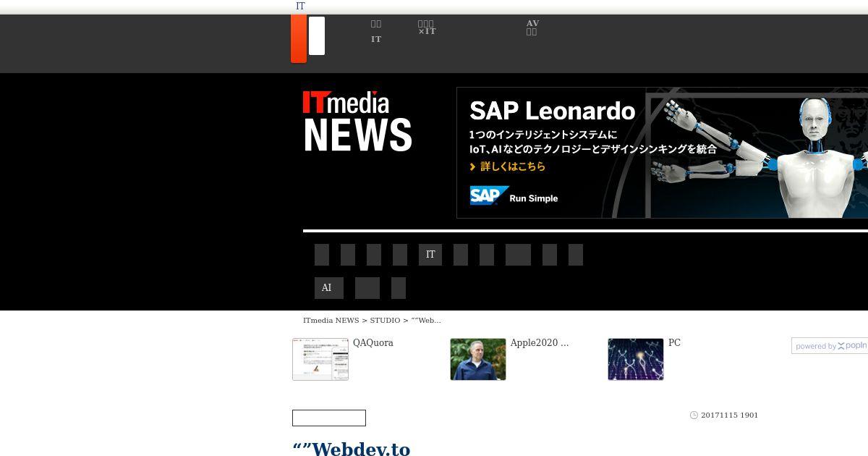The image size is (868, 456).
Task: Open the PC article network thumbnail
Action: click(636, 359)
